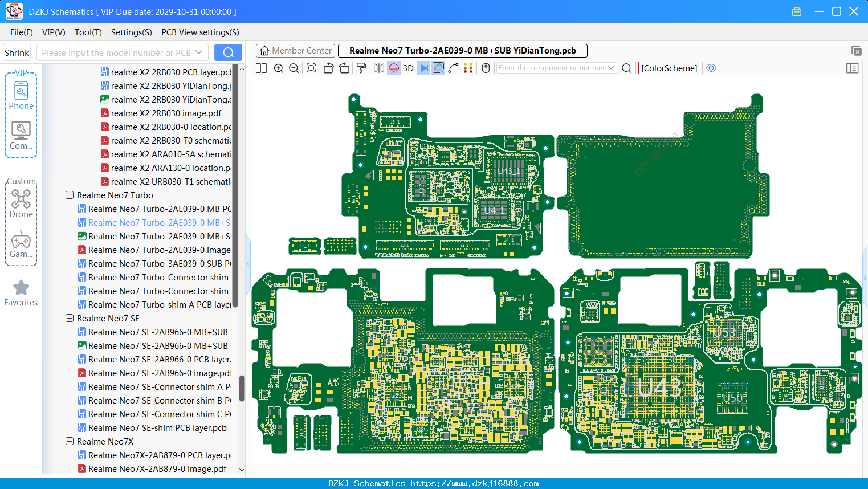Toggle the right side panel icon
Image resolution: width=868 pixels, height=489 pixels.
853,68
